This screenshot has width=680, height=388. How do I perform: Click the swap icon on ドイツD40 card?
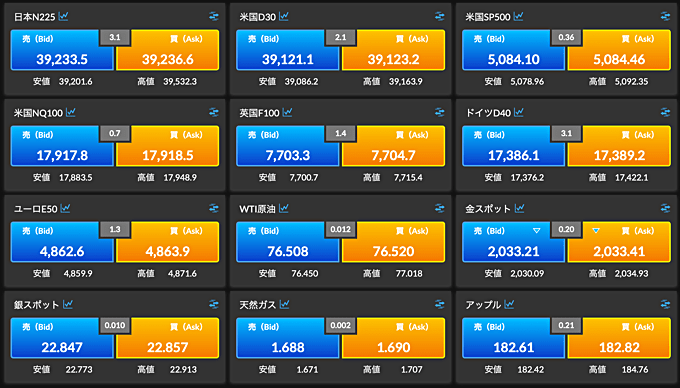click(665, 113)
